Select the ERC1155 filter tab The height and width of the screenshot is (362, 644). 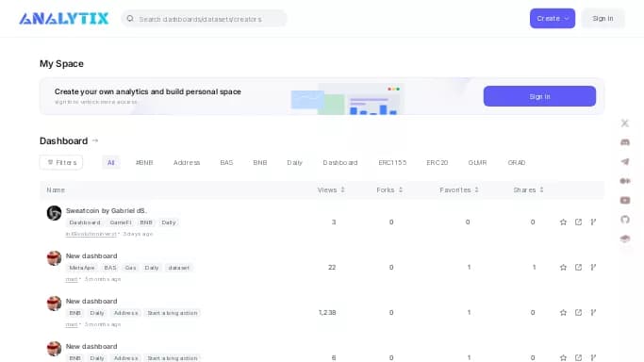(x=392, y=162)
